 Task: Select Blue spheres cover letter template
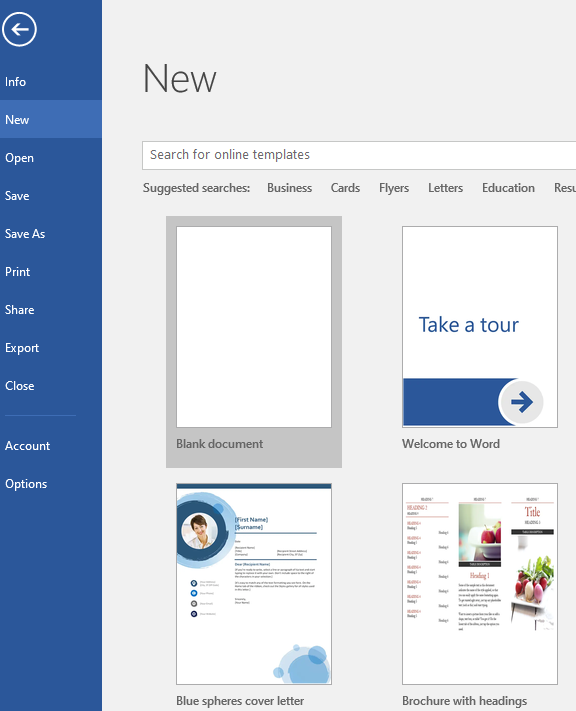coord(254,584)
